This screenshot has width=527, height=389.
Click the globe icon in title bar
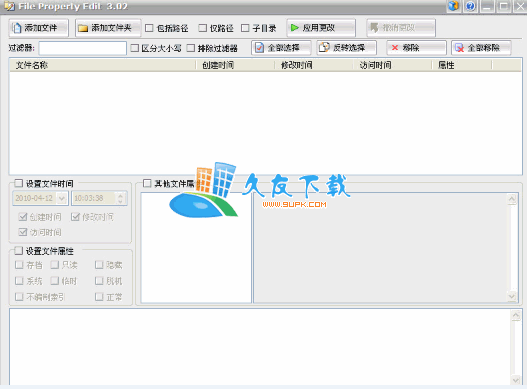[x=453, y=6]
